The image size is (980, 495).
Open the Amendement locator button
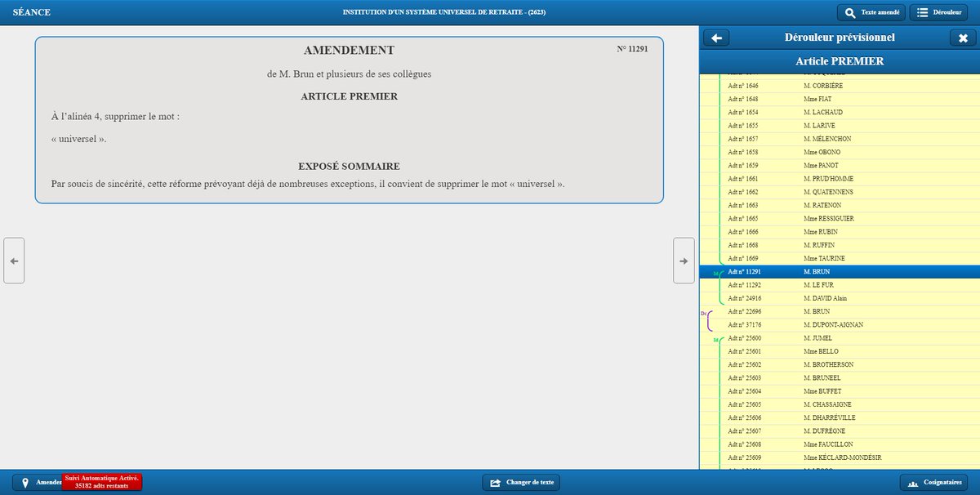pyautogui.click(x=38, y=482)
